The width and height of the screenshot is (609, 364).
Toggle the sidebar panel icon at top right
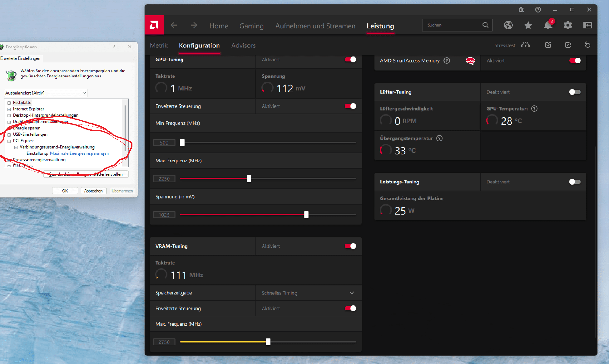point(588,25)
